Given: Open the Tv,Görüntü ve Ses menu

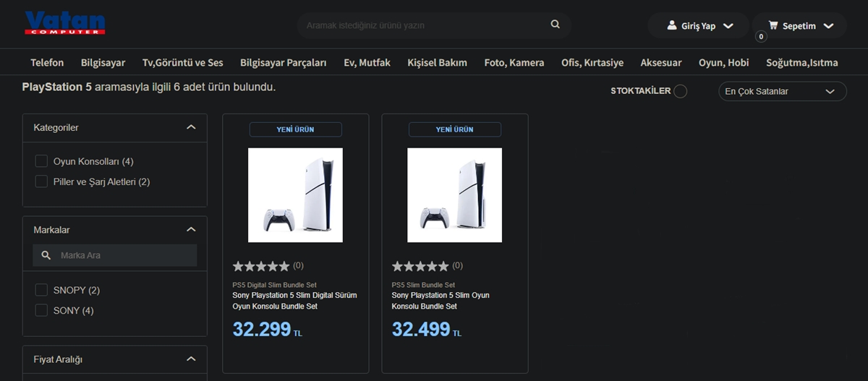Looking at the screenshot, I should click(183, 63).
